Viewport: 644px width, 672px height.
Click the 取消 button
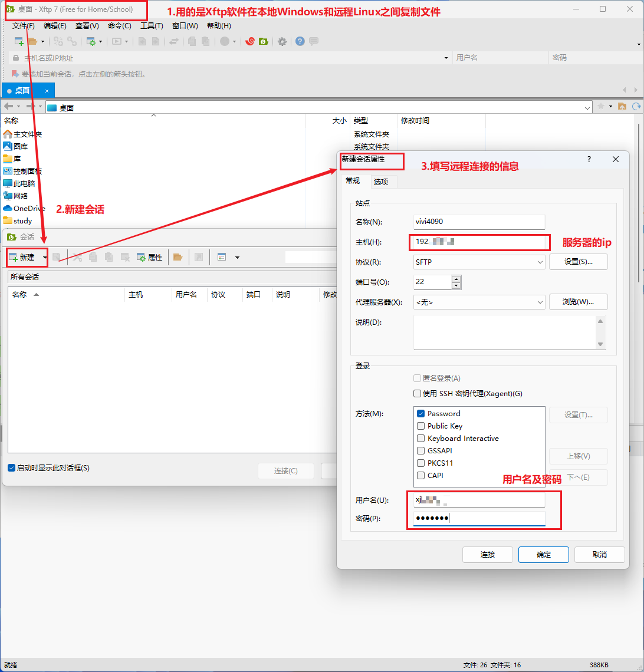click(x=599, y=555)
